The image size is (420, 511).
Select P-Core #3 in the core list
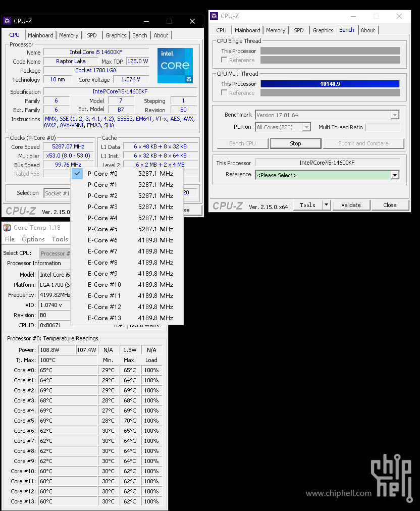(x=127, y=207)
